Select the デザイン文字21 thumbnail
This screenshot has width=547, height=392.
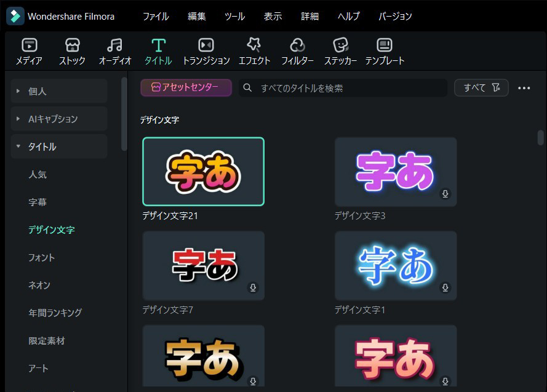pyautogui.click(x=203, y=171)
